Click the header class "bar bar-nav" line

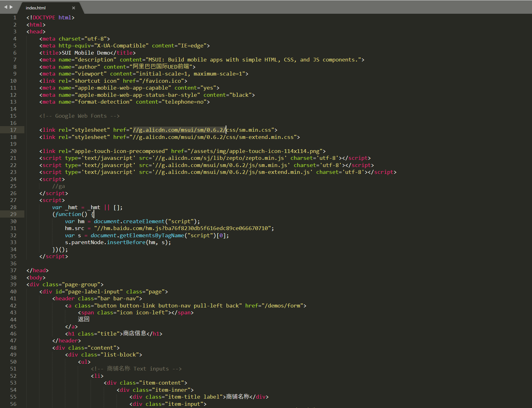click(97, 298)
